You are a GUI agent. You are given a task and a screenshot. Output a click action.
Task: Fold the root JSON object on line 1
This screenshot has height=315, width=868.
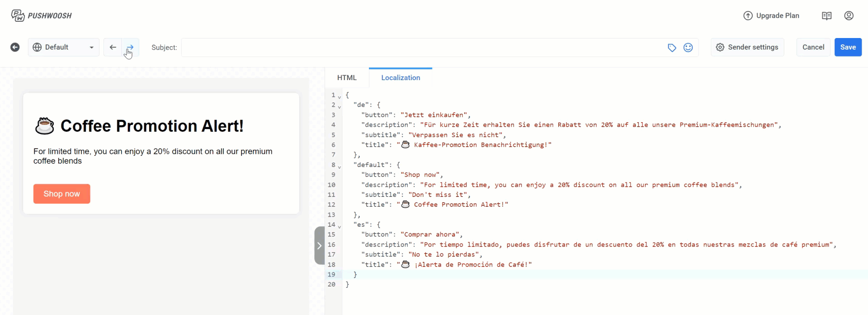[x=340, y=97]
